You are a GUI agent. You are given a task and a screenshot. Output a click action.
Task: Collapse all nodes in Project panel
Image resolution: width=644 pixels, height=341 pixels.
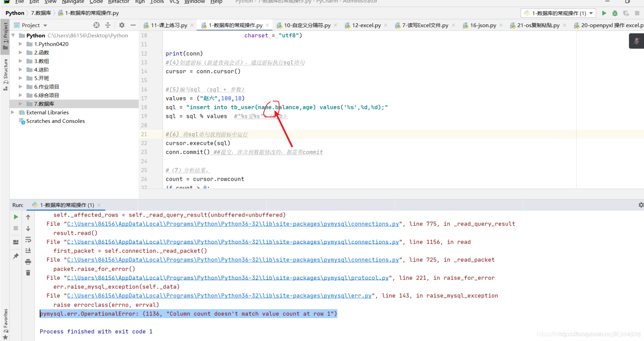tap(108, 25)
